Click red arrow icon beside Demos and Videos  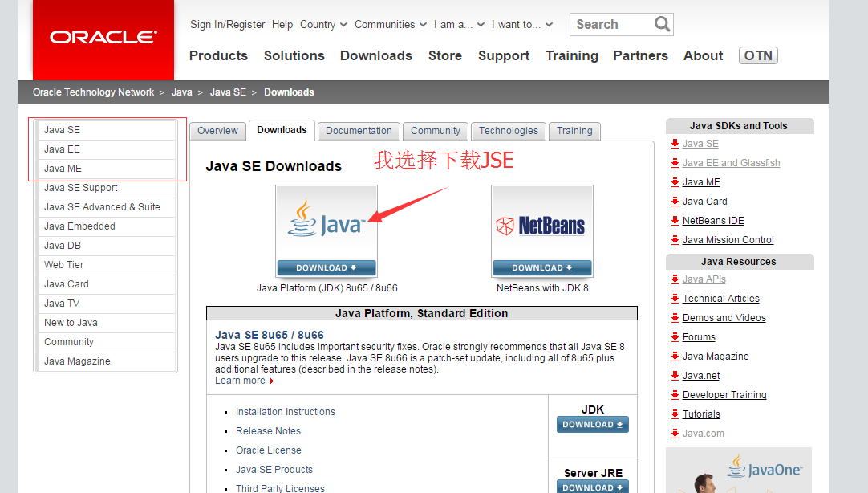(675, 317)
